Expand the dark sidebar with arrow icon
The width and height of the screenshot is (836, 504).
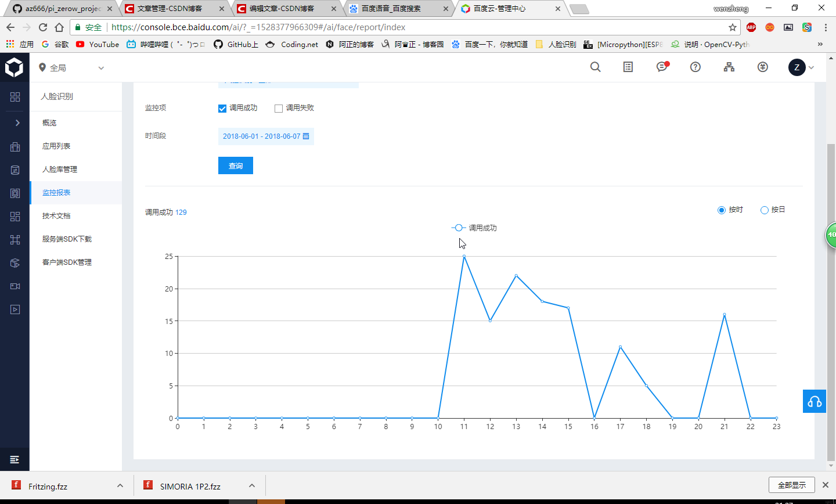(x=17, y=123)
